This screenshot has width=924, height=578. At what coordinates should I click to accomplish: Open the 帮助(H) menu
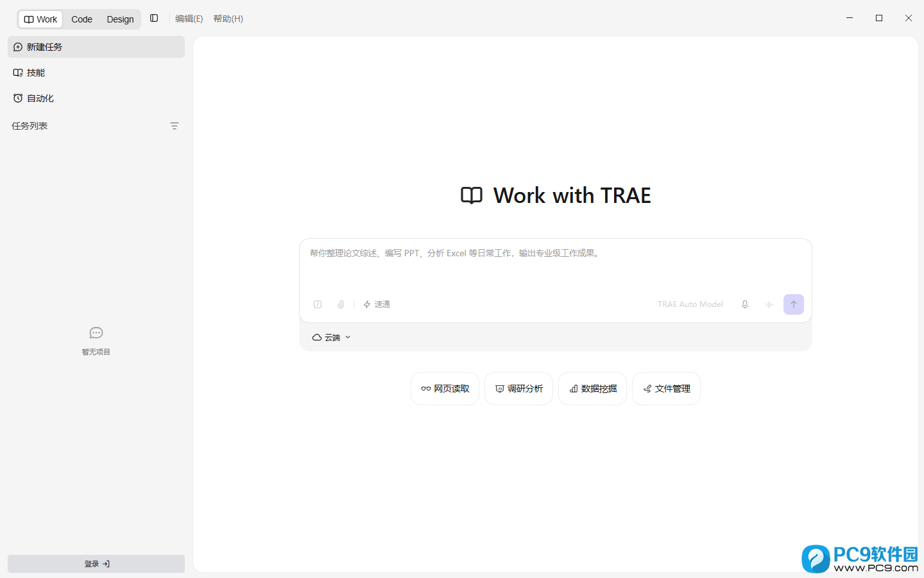[228, 19]
